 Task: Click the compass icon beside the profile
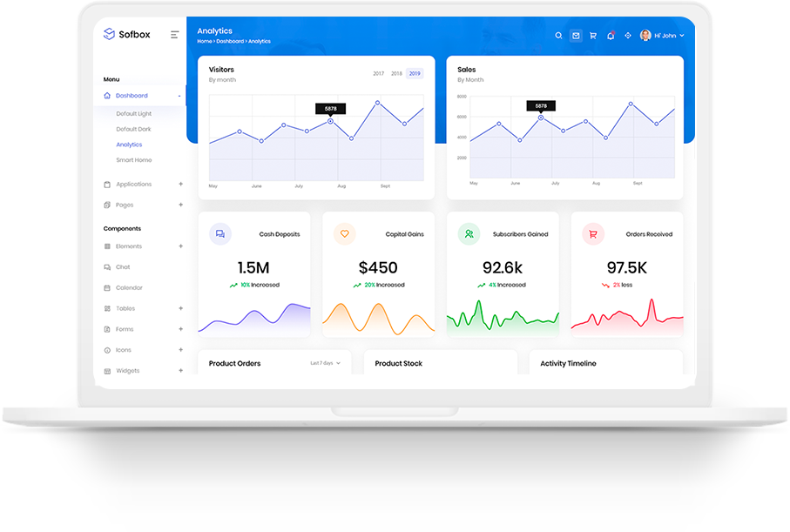pyautogui.click(x=628, y=36)
